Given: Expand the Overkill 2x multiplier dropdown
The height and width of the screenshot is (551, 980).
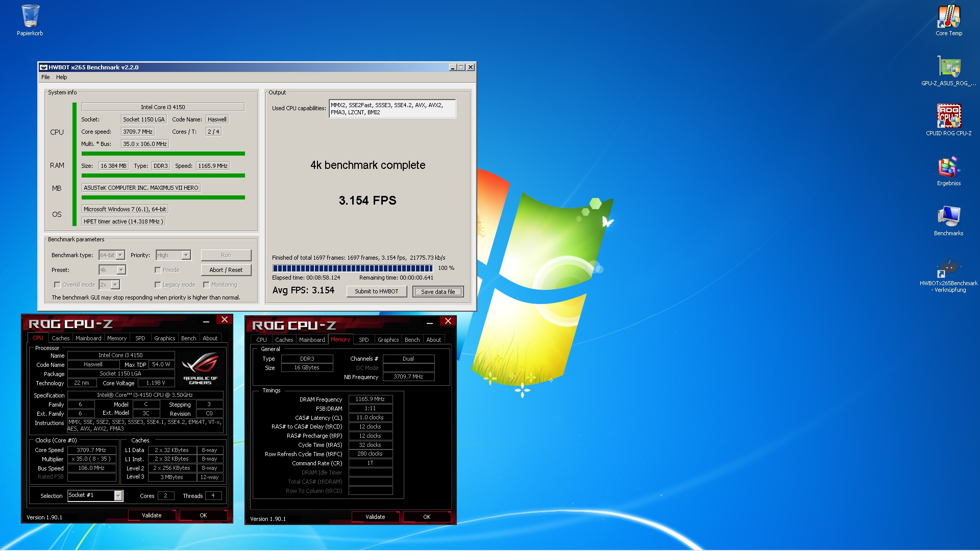Looking at the screenshot, I should pyautogui.click(x=115, y=285).
